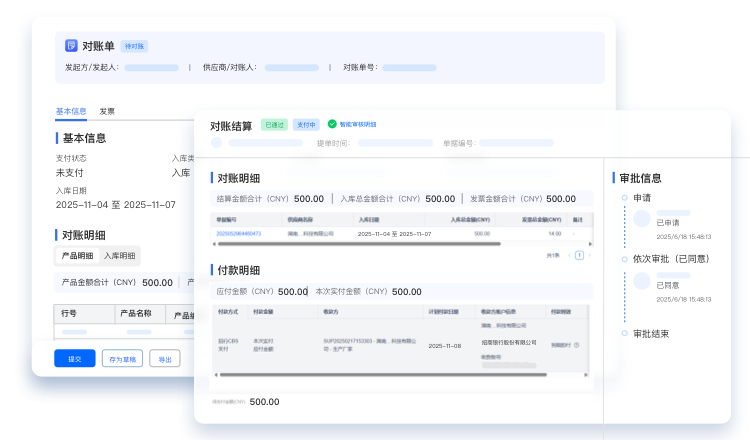Select page 1 in 对账明细 pagination
The image size is (750, 440).
(578, 255)
